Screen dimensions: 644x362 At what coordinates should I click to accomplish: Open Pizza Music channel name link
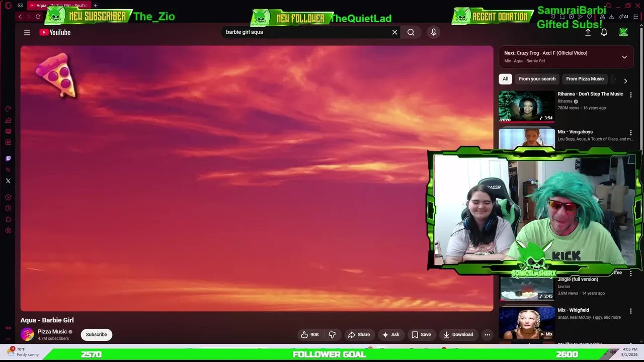(52, 332)
